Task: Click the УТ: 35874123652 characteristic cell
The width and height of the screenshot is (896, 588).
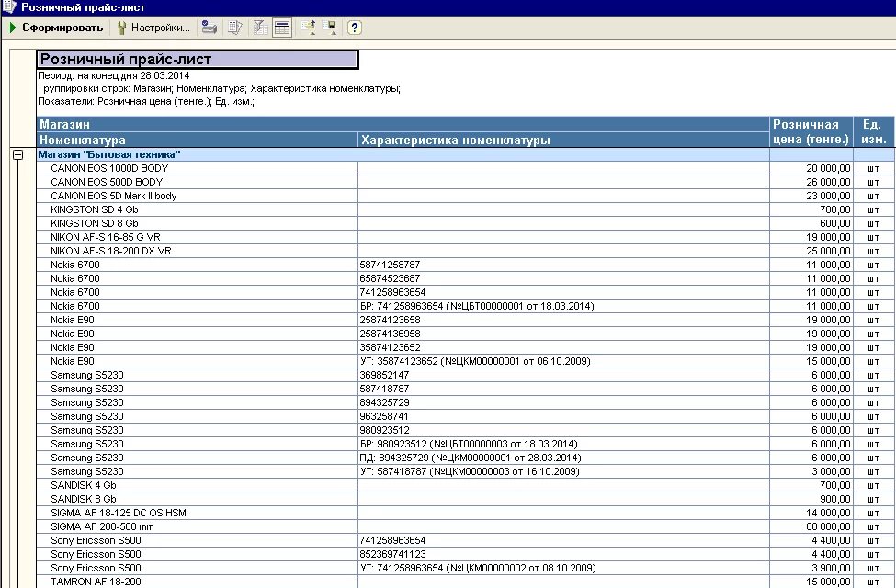Action: [x=563, y=361]
